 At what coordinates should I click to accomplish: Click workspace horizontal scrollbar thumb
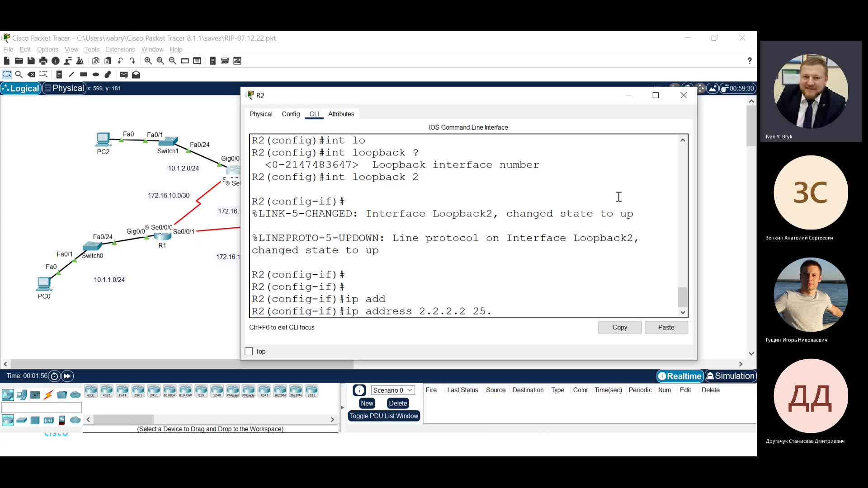tap(182, 364)
